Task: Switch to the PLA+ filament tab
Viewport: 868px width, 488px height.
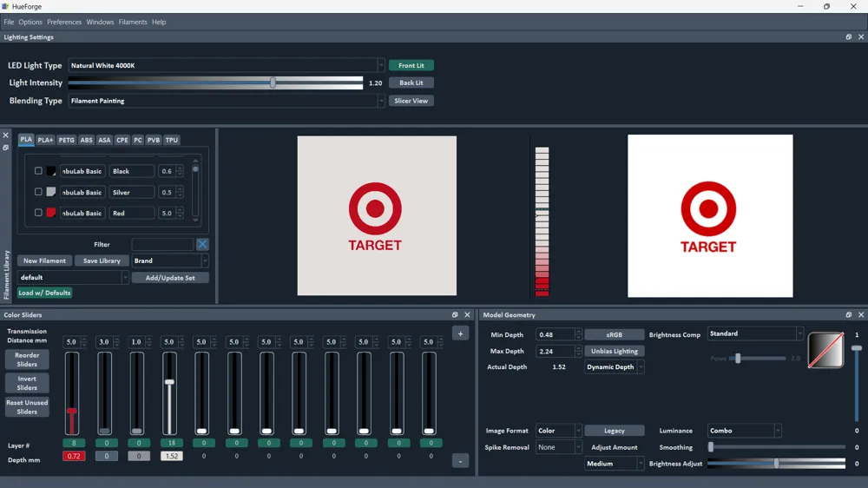Action: pos(45,140)
